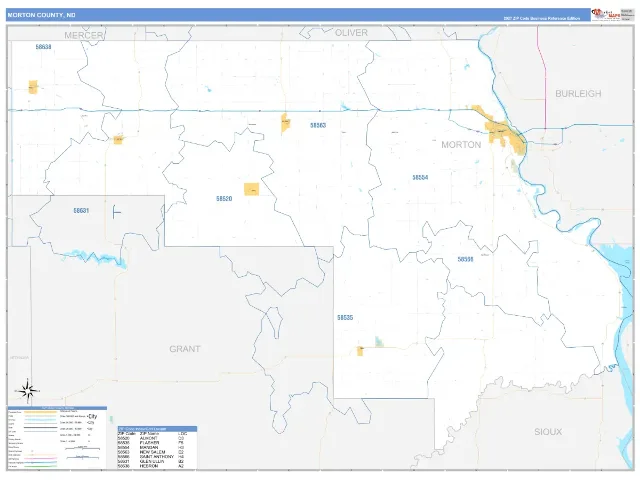The image size is (640, 480).
Task: Click the small orange city patch southwest of 58535
Action: (360, 351)
